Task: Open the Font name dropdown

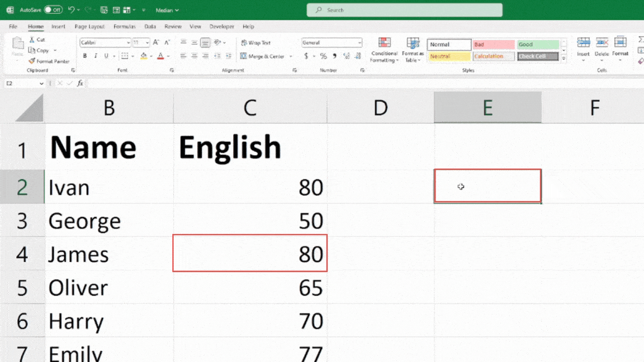Action: 105,42
